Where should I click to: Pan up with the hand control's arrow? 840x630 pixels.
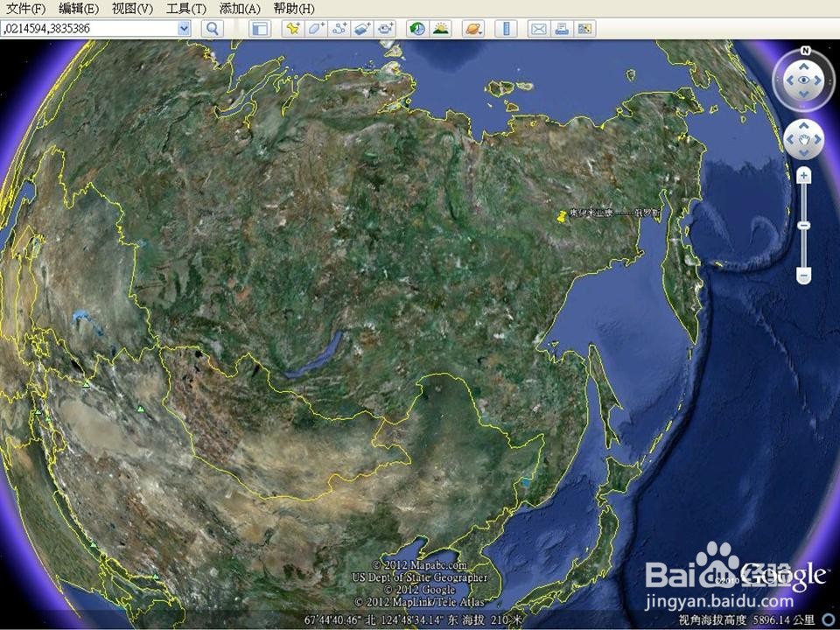click(x=804, y=125)
